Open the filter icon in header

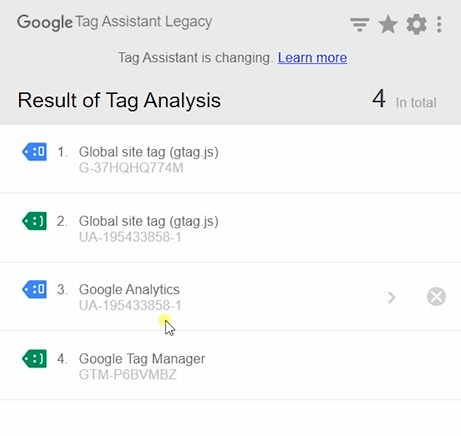[x=360, y=25]
